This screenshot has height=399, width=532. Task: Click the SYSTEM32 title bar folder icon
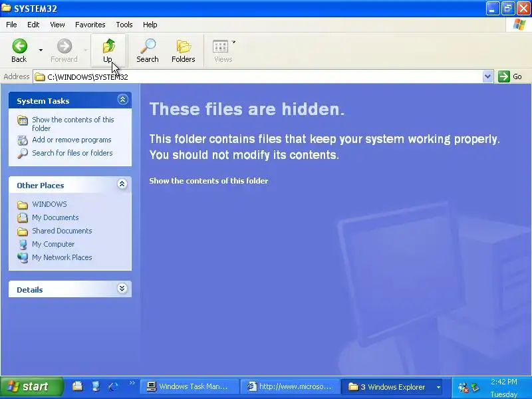(x=6, y=7)
